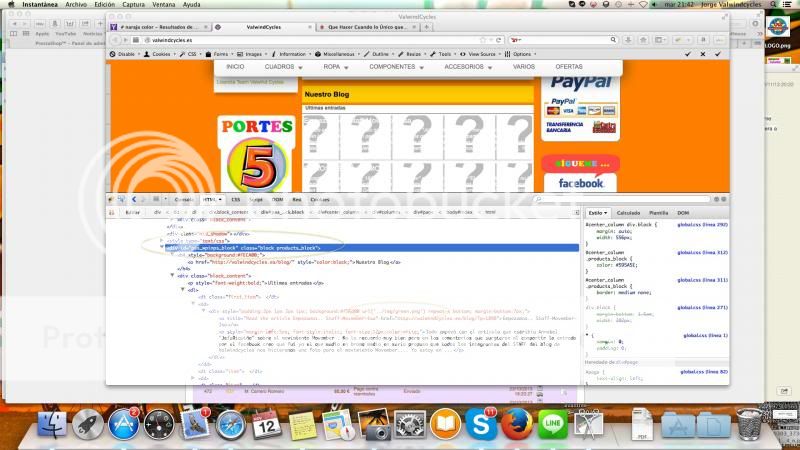Collapse the block_content div node

[x=172, y=275]
